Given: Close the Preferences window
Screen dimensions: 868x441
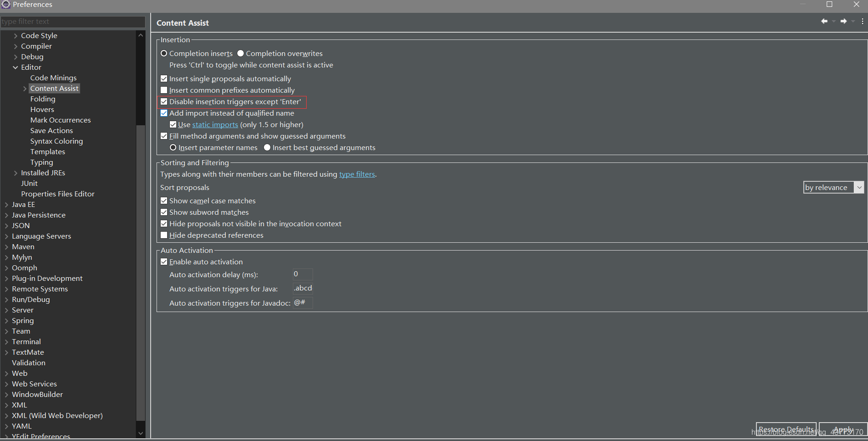Looking at the screenshot, I should [857, 4].
